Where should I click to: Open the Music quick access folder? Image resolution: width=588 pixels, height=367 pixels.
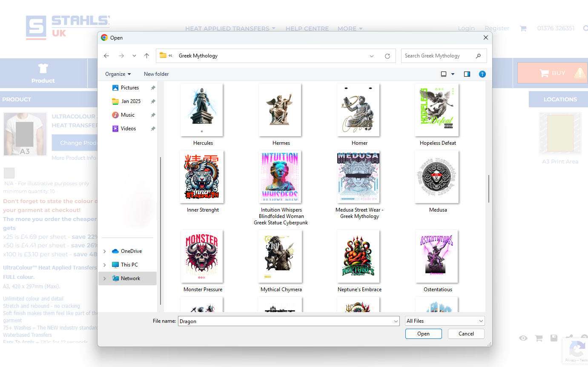pyautogui.click(x=127, y=115)
